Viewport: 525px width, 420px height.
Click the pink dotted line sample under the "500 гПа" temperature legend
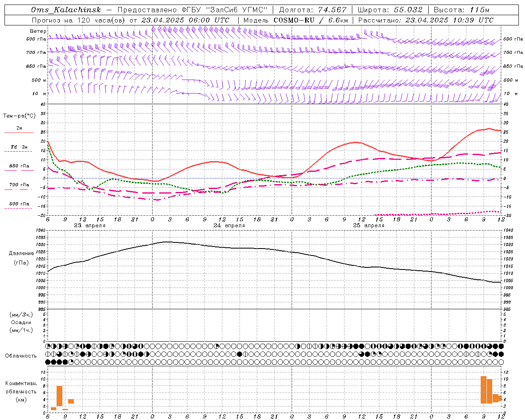tap(18, 209)
